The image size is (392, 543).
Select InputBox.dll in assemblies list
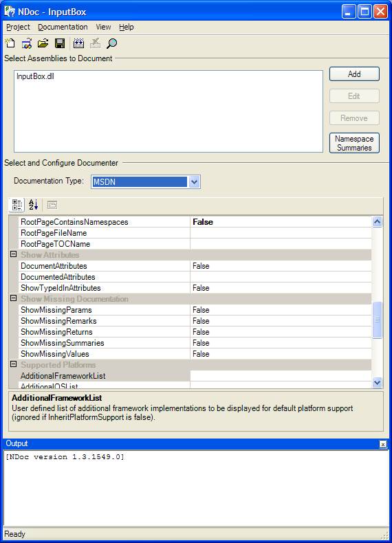pos(35,76)
